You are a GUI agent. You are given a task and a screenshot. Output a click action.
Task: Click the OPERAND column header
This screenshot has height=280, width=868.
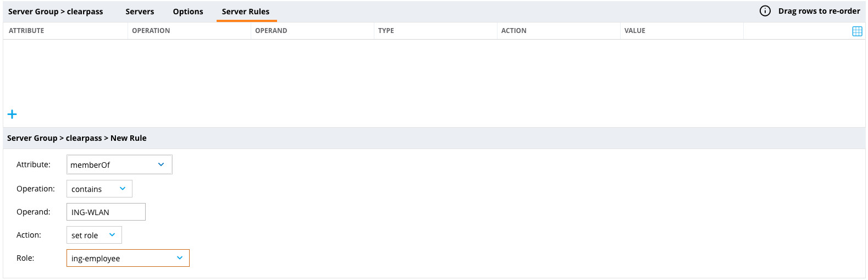point(271,31)
